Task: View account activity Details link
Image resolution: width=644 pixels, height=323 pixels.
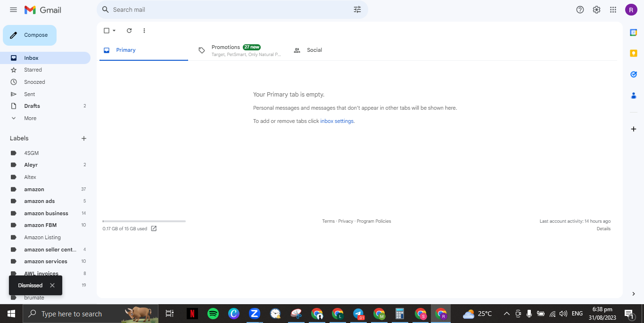Action: coord(603,229)
